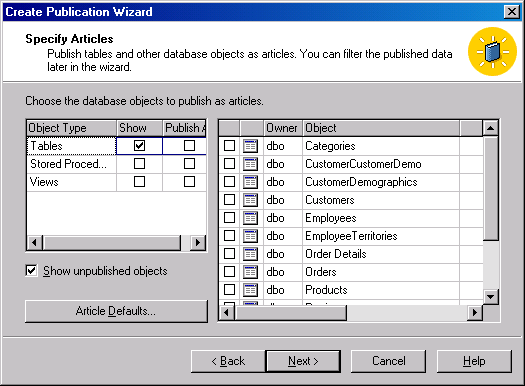
Task: Check the Order Details table checkbox
Action: [229, 254]
